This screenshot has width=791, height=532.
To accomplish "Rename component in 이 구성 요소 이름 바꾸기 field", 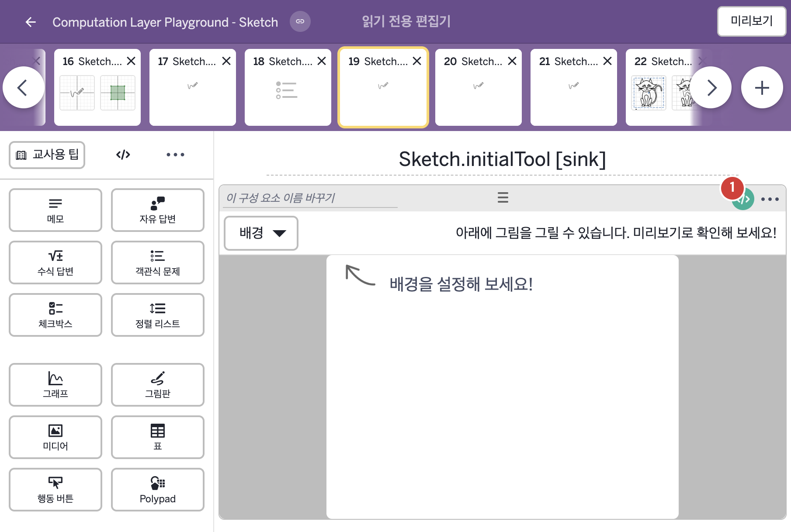I will click(310, 198).
